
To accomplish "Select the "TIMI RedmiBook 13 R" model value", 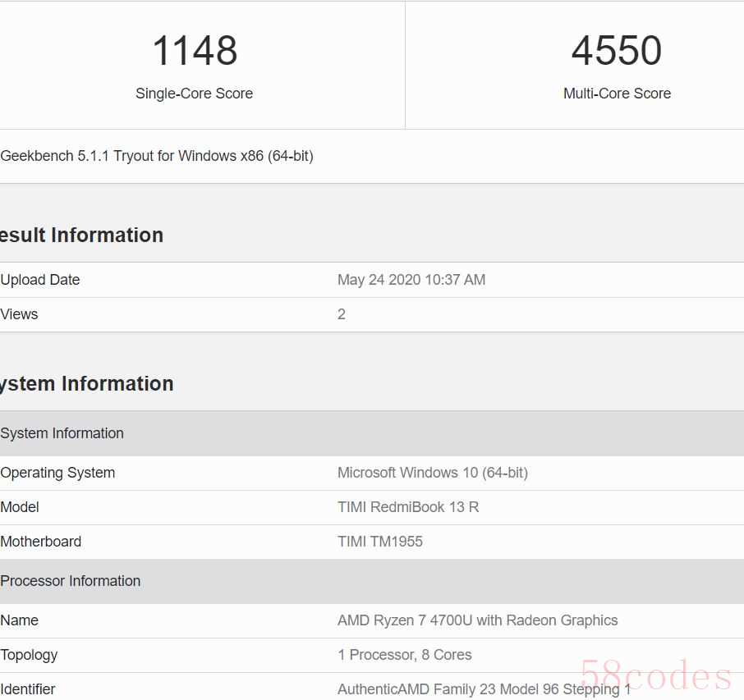I will 408,507.
